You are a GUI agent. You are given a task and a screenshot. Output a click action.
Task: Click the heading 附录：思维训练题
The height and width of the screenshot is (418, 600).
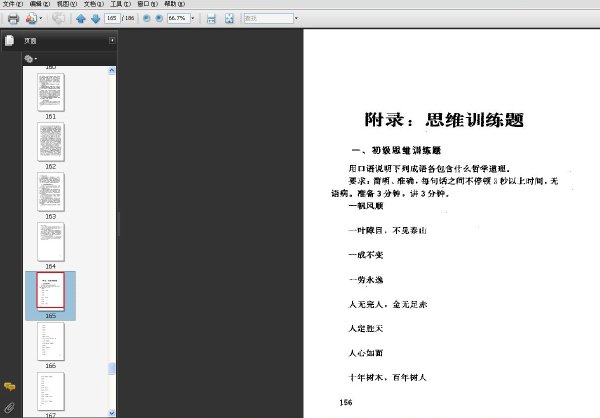coord(443,120)
